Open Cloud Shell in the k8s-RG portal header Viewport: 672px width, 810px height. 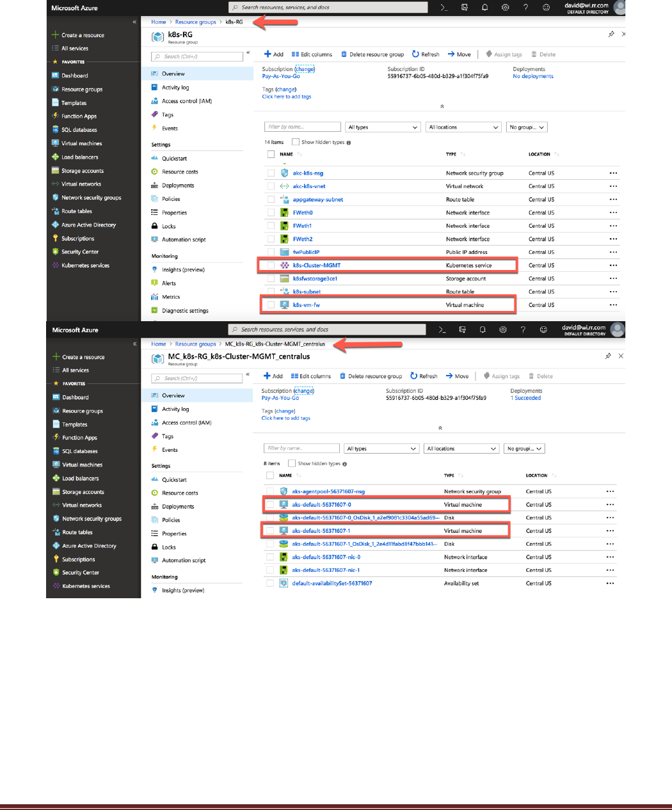[444, 8]
